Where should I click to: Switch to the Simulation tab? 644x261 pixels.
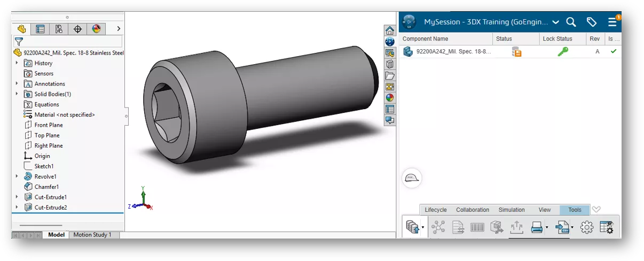click(x=512, y=210)
